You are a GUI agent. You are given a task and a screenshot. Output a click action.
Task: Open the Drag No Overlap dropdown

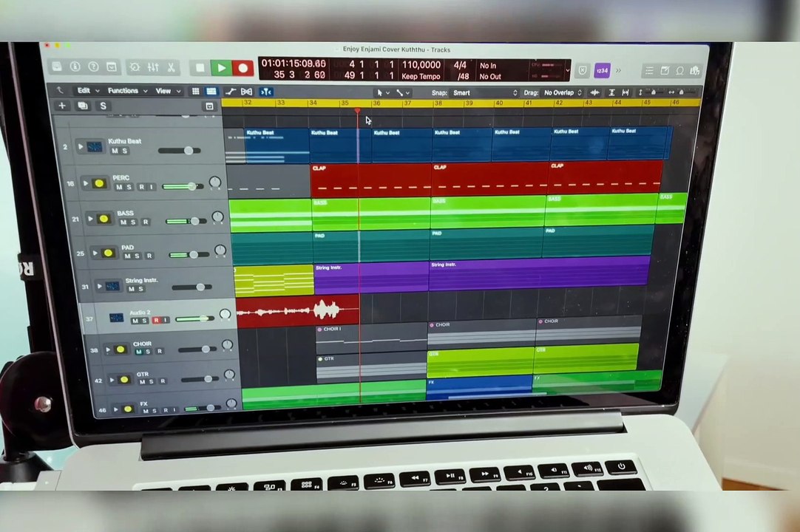(563, 93)
